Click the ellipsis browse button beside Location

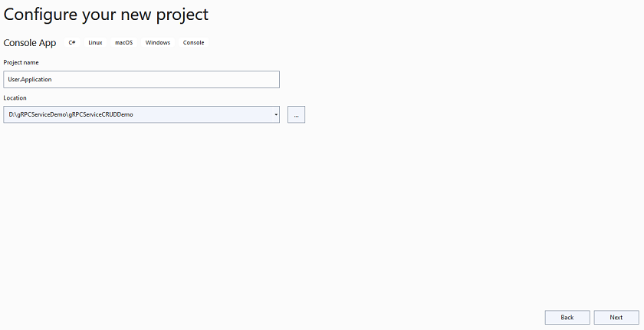(296, 114)
